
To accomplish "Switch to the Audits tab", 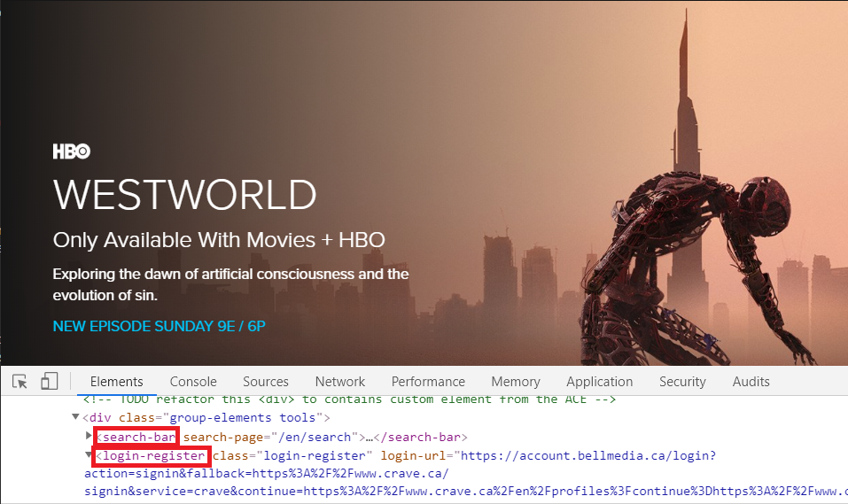I will pos(751,382).
